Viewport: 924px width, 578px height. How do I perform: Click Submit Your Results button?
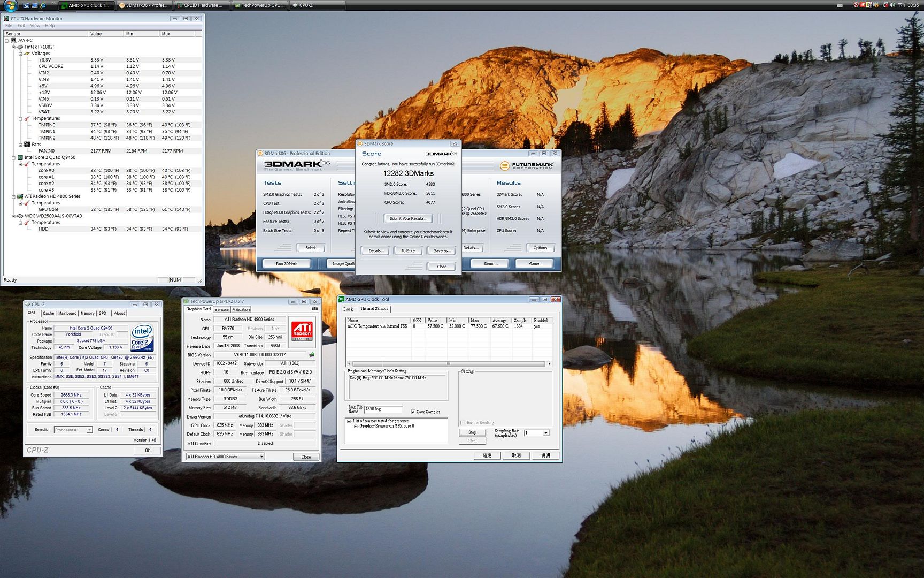point(408,218)
